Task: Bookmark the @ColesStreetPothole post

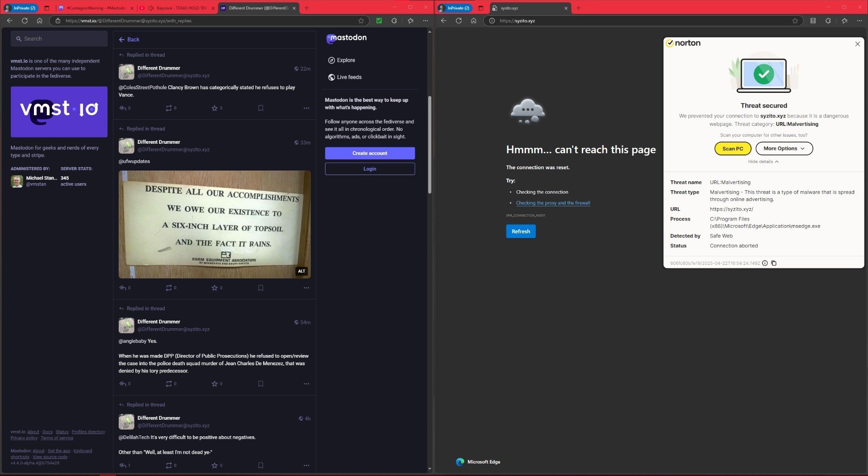Action: [261, 108]
